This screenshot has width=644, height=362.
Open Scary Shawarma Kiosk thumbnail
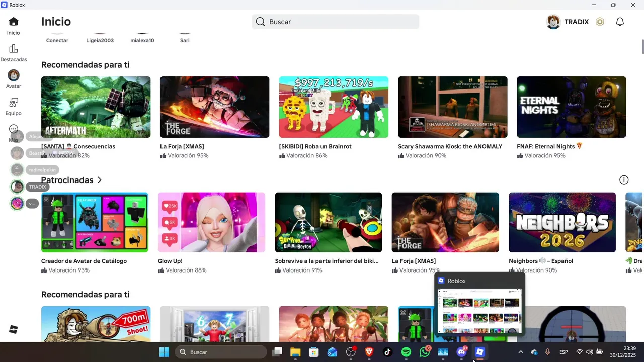(x=452, y=107)
